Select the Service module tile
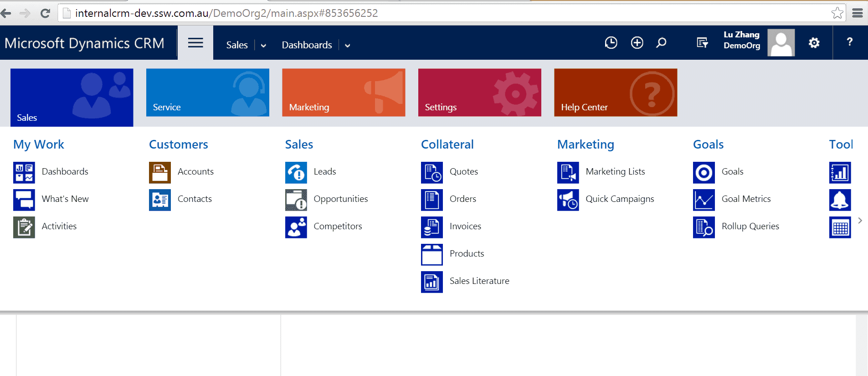 pos(207,93)
